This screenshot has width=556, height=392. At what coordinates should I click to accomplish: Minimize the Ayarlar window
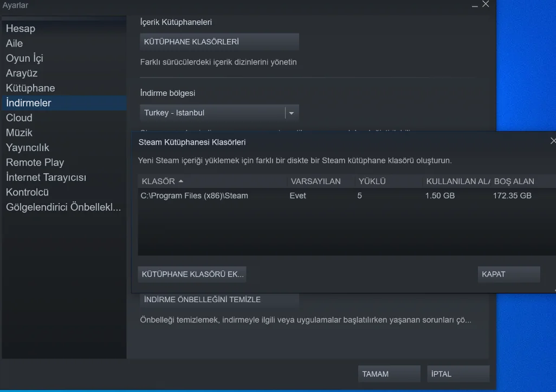pos(475,5)
